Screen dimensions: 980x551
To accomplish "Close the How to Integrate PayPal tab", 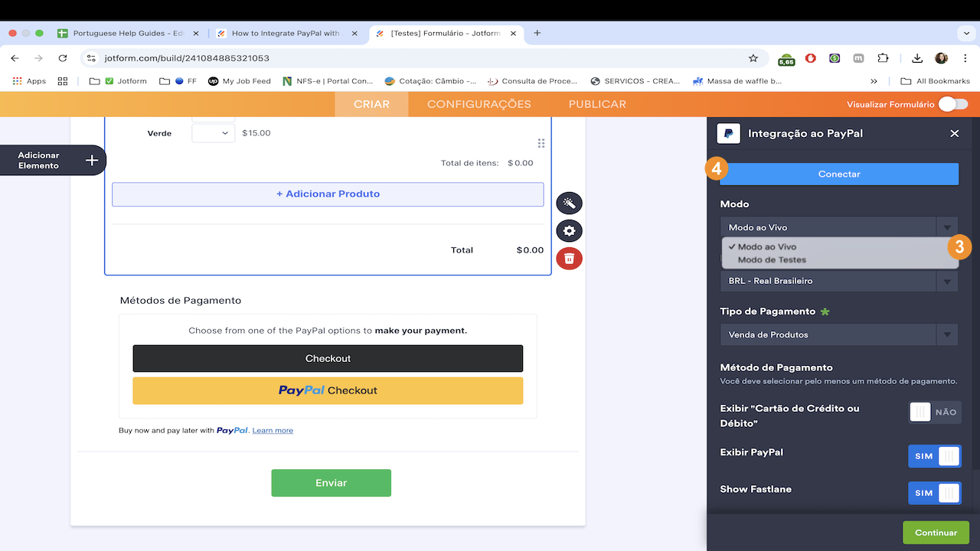I will click(354, 34).
